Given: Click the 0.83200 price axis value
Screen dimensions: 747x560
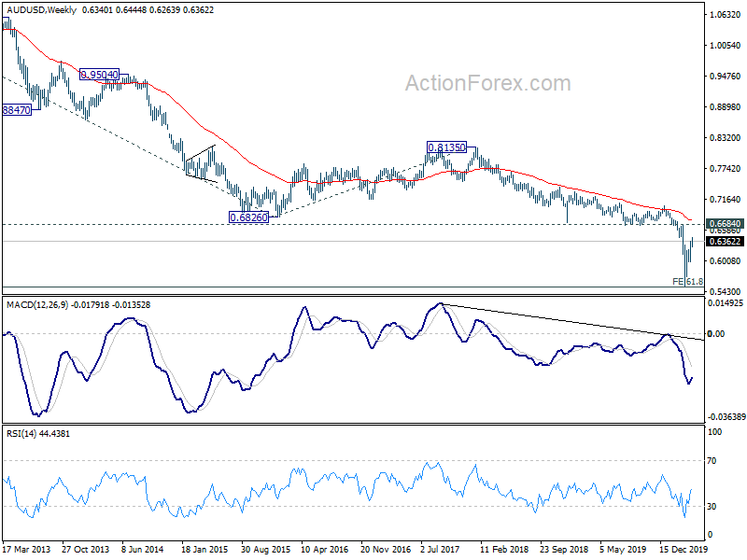Looking at the screenshot, I should (726, 137).
